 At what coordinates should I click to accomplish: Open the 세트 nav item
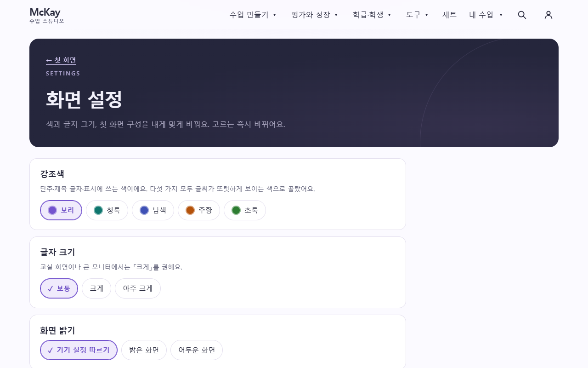point(449,15)
